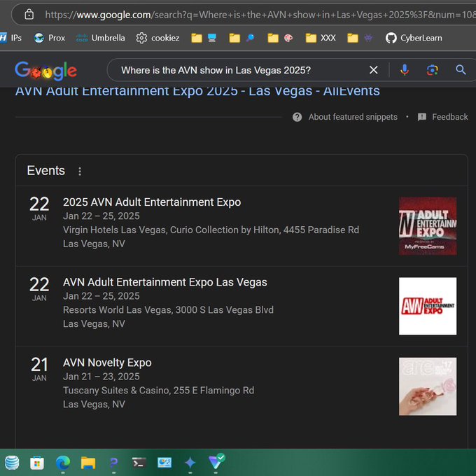Clear the search query with the X icon
This screenshot has height=476, width=476.
[x=374, y=70]
